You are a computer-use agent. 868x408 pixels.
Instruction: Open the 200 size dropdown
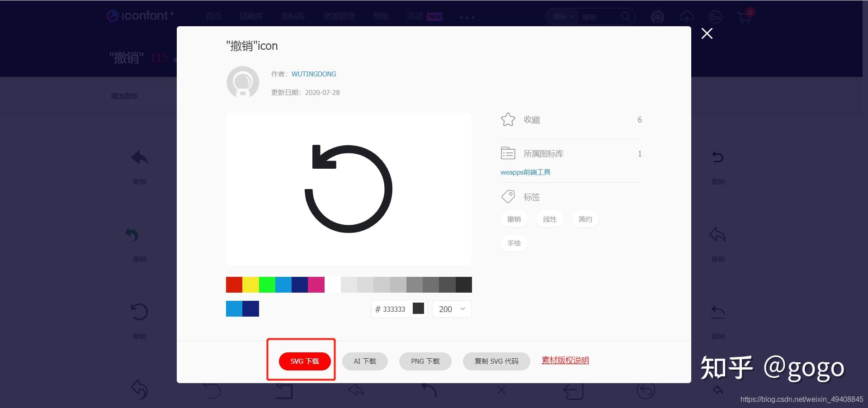451,309
